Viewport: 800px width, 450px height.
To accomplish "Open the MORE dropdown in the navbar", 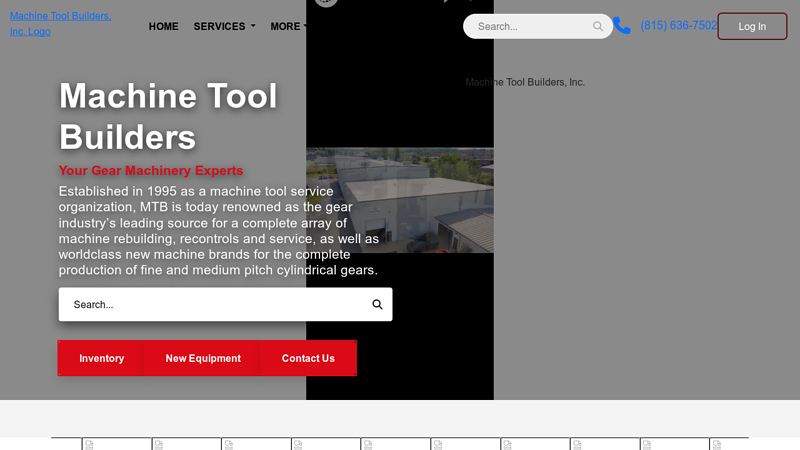I will 288,26.
